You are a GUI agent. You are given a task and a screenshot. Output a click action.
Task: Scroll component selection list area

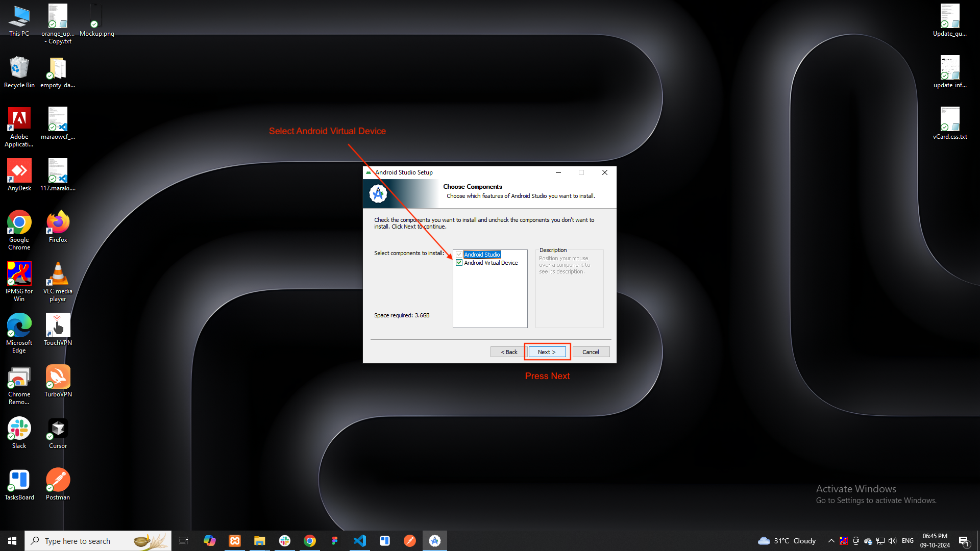(490, 289)
